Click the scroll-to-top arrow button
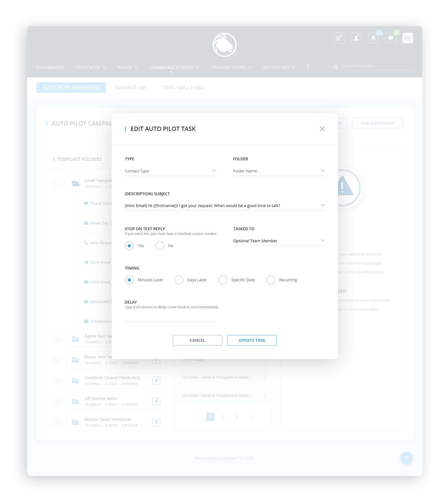Viewport: 448px width, 502px height. pos(406,458)
